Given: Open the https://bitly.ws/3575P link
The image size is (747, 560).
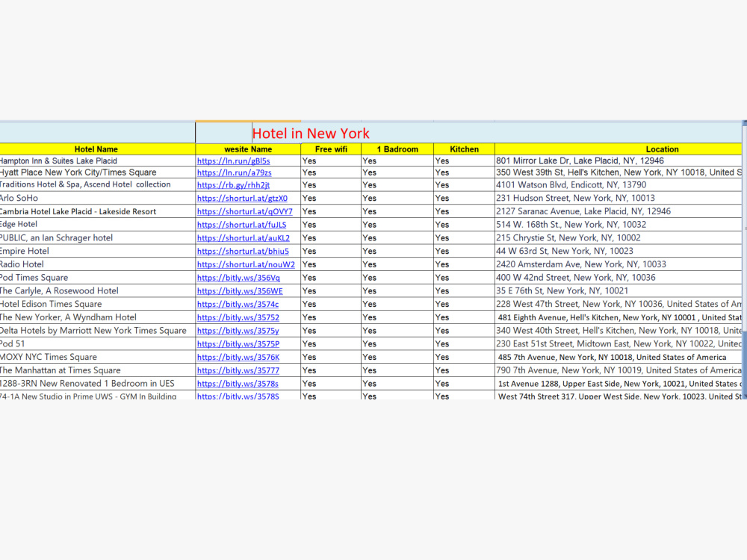Looking at the screenshot, I should [x=238, y=343].
